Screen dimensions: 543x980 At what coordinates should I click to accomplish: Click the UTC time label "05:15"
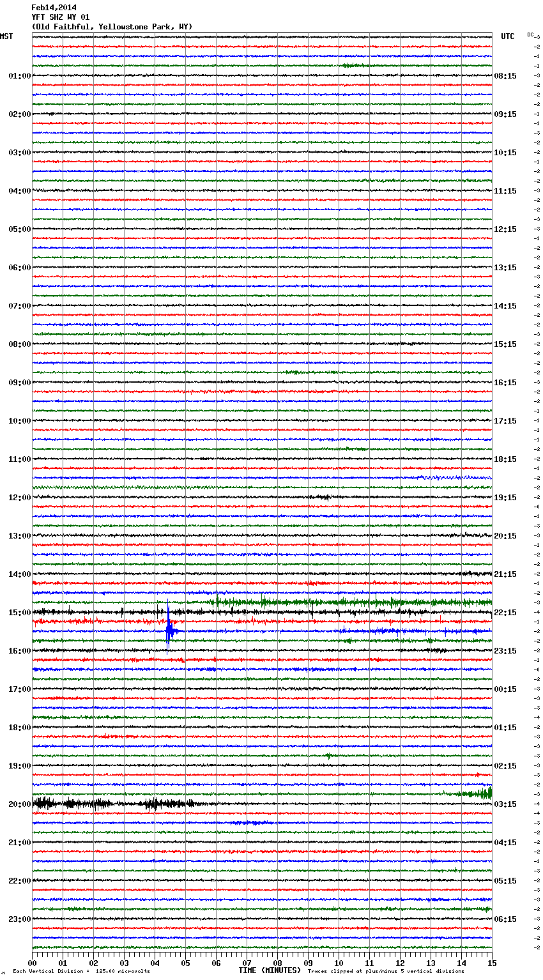[505, 881]
